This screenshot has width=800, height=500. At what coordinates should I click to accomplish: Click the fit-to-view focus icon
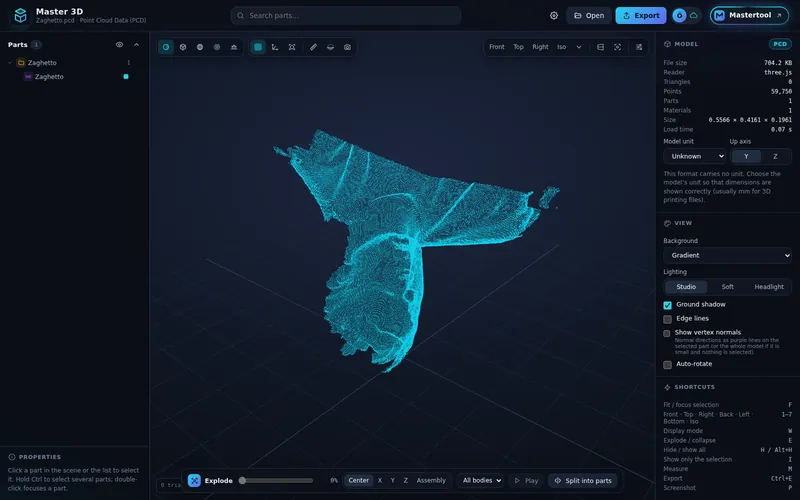pyautogui.click(x=617, y=47)
